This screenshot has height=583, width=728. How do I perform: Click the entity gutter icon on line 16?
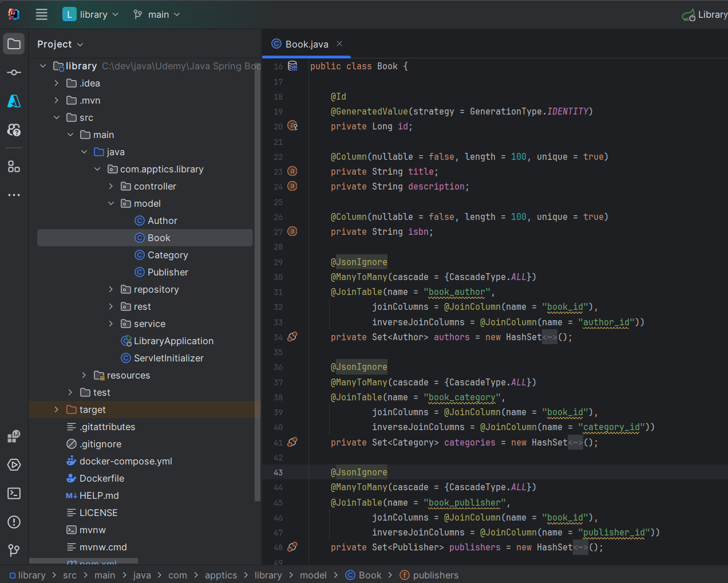pos(292,66)
